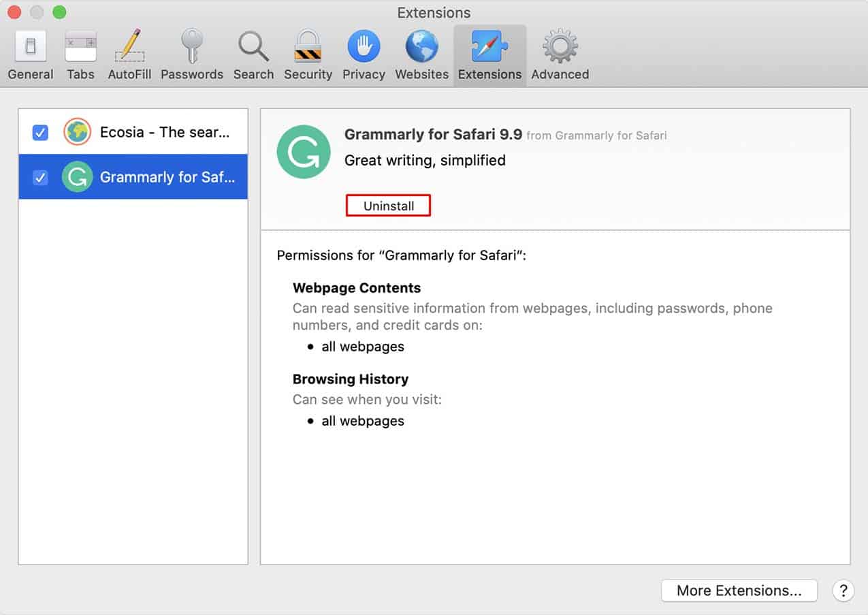This screenshot has width=868, height=615.
Task: Disable the Grammarly for Safari checkbox
Action: tap(40, 178)
